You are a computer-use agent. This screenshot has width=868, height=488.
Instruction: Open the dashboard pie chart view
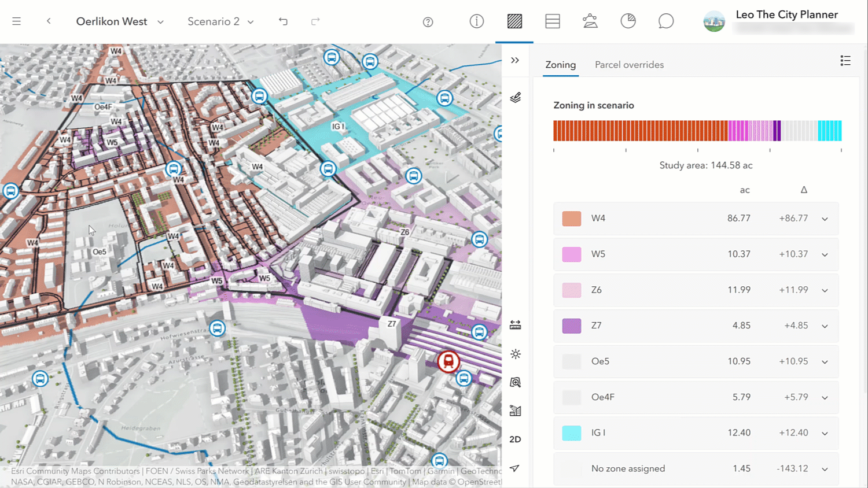(628, 21)
